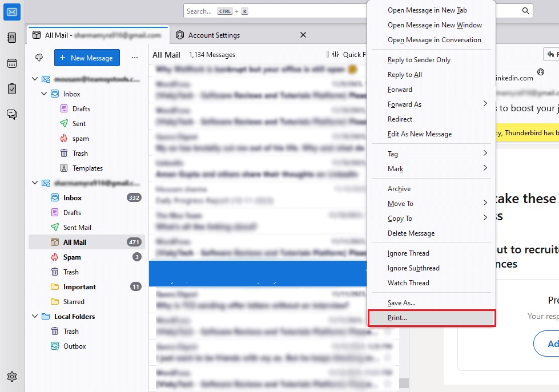
Task: Choose Edit As New Message
Action: point(431,134)
